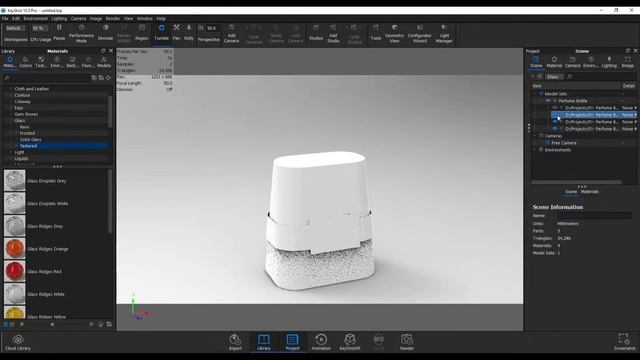Expand the Environments tree node
Viewport: 640px width, 360px height.
click(535, 150)
